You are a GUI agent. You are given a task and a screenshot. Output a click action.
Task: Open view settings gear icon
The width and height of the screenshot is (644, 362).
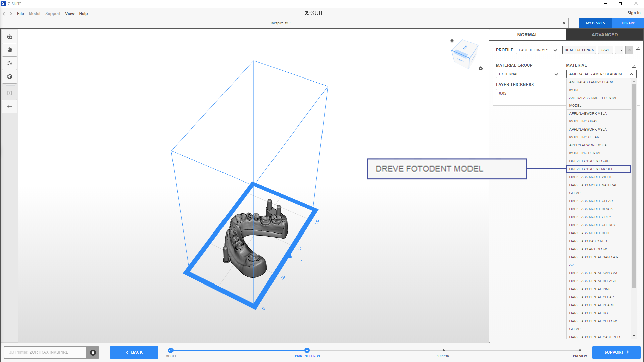coord(481,68)
